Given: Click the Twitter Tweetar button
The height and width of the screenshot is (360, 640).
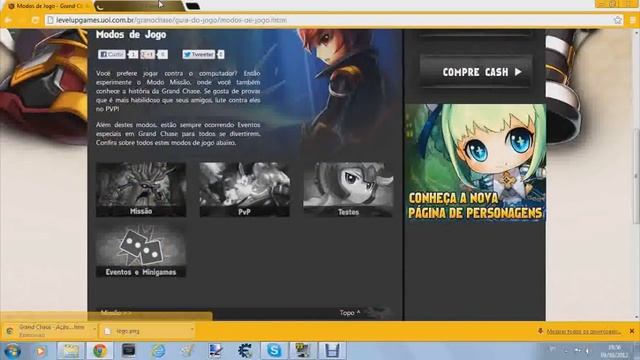Looking at the screenshot, I should [x=198, y=54].
